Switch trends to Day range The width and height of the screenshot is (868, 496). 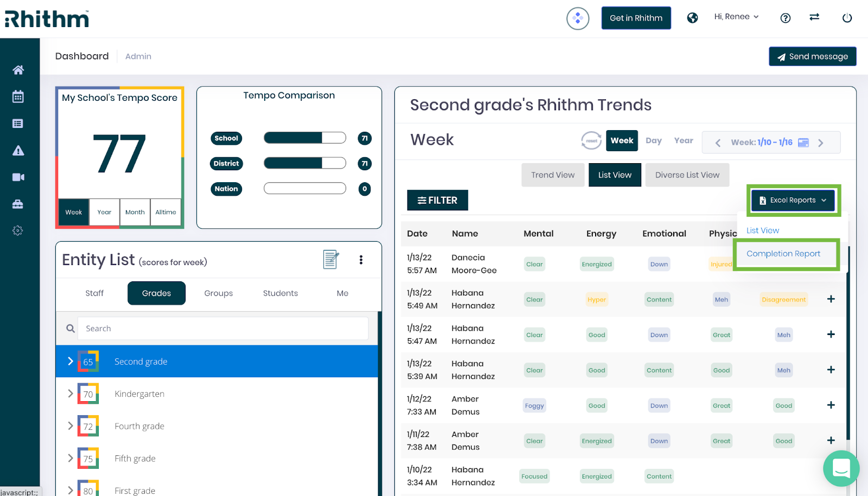pyautogui.click(x=654, y=140)
